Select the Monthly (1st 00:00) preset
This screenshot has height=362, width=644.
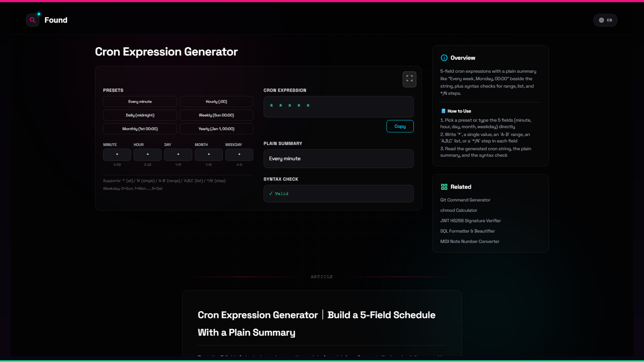[x=140, y=129]
